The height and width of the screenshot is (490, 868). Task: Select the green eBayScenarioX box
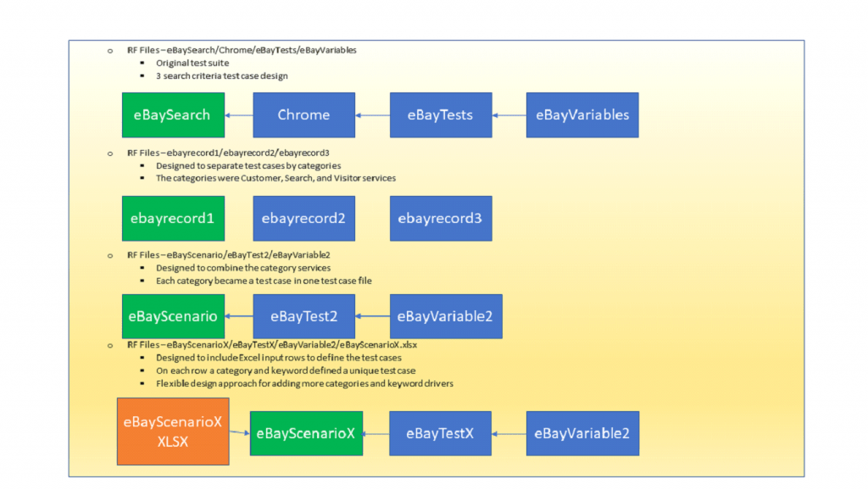[306, 433]
